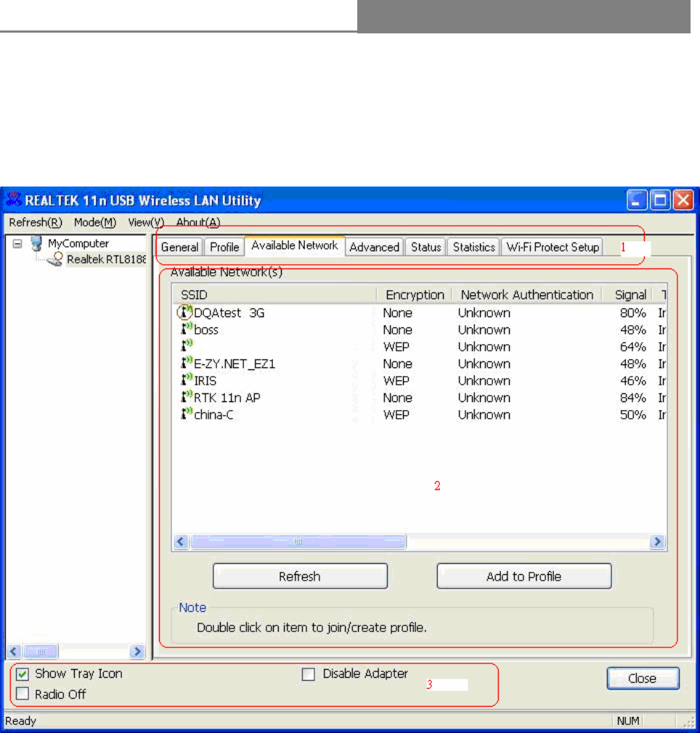The width and height of the screenshot is (700, 733).
Task: Click the MyComputer icon in the tree
Action: click(x=36, y=243)
